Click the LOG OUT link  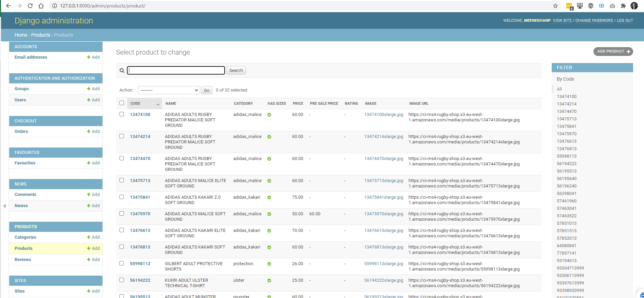(625, 21)
